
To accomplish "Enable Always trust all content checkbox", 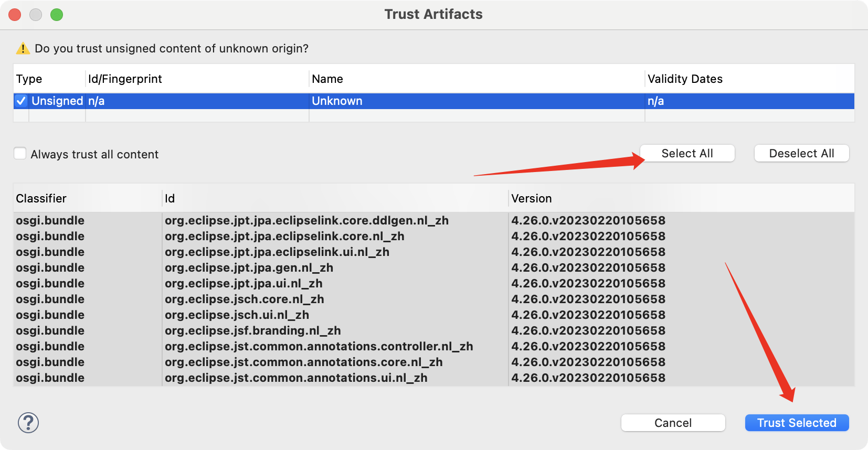I will click(x=20, y=154).
